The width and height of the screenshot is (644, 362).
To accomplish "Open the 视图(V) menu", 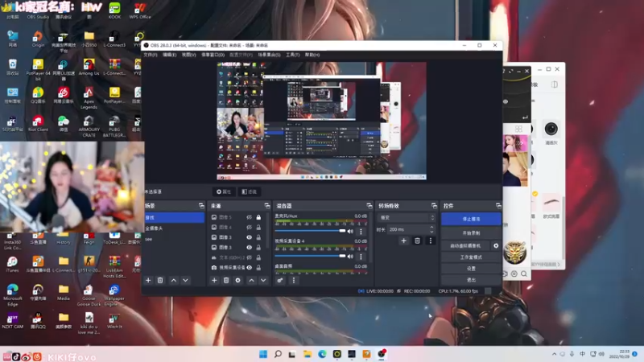I will click(188, 55).
